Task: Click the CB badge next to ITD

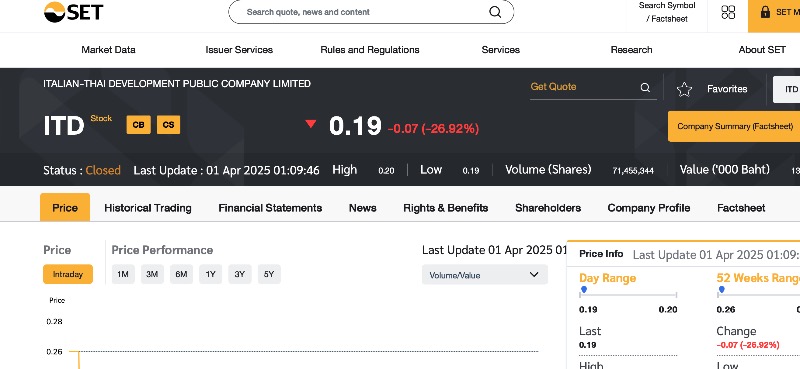Action: [x=138, y=125]
